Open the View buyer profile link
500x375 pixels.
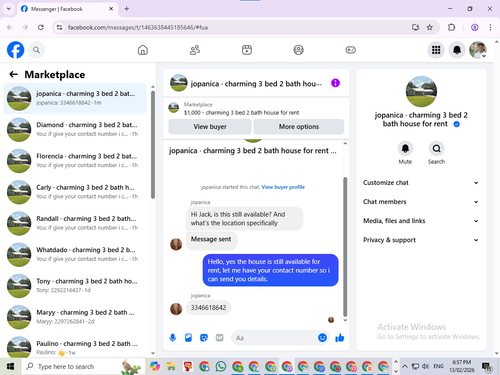(283, 187)
